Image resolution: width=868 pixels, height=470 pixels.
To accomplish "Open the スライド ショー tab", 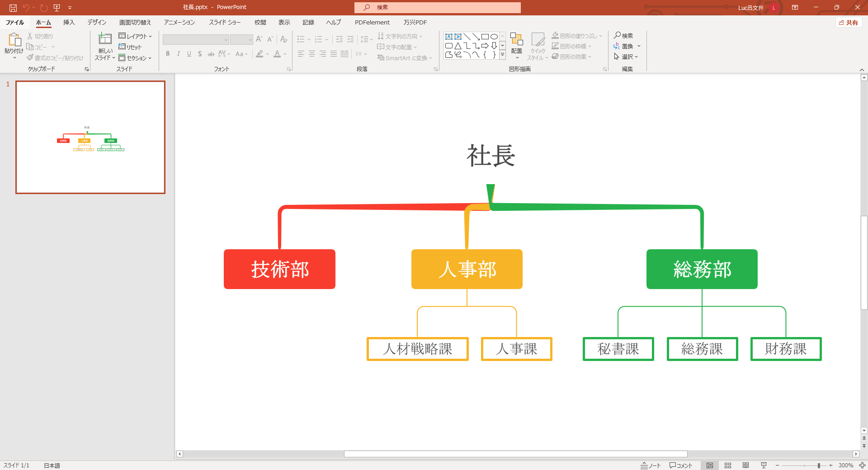I will [x=225, y=22].
